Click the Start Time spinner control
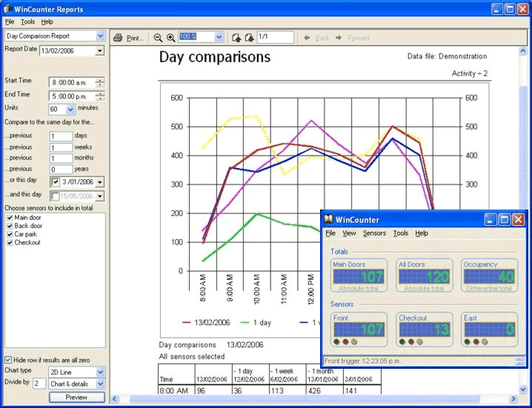Image resolution: width=532 pixels, height=408 pixels. pos(100,82)
